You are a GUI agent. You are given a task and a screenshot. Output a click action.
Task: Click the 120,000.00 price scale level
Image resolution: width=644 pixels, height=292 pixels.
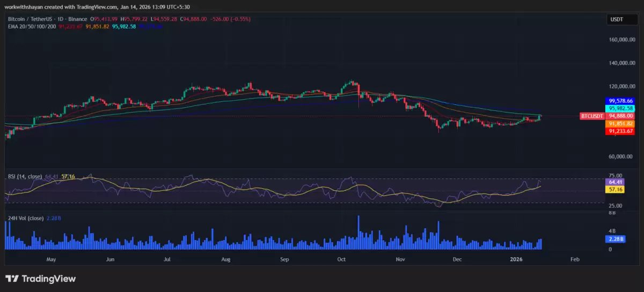coord(621,86)
